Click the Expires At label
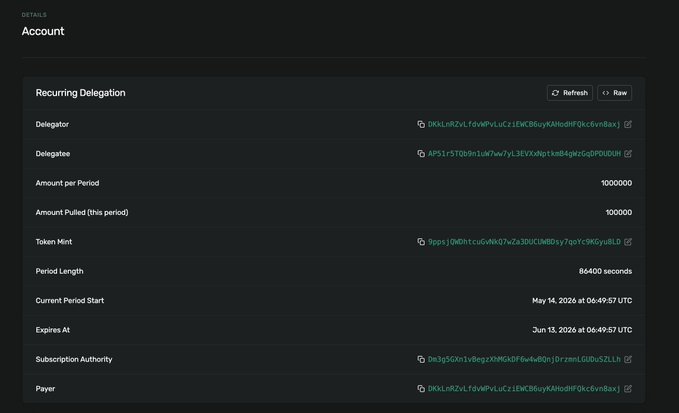679x413 pixels. [52, 330]
